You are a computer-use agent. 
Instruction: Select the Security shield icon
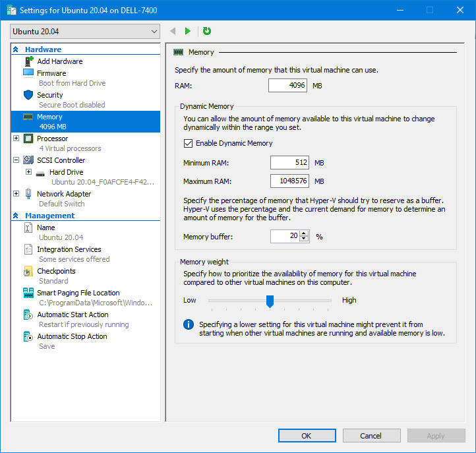click(x=28, y=95)
